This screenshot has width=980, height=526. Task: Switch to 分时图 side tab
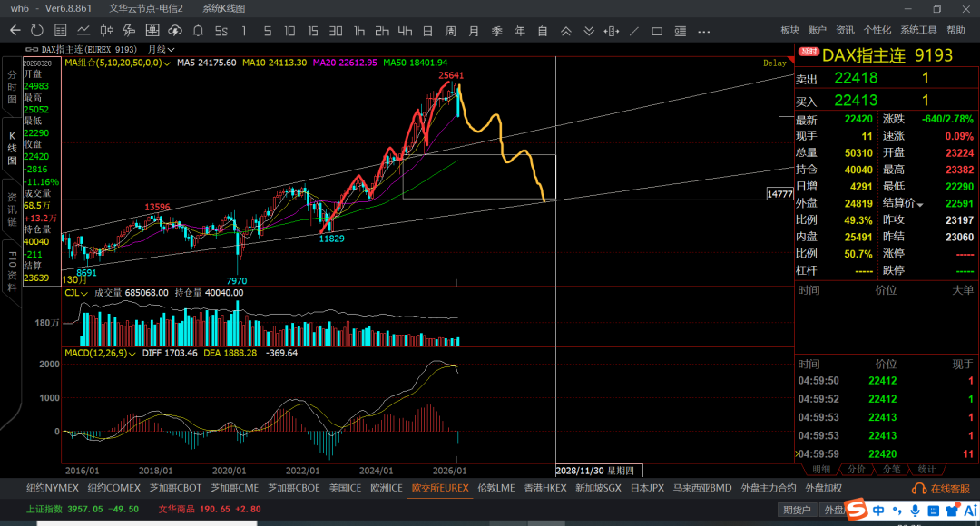coord(12,87)
